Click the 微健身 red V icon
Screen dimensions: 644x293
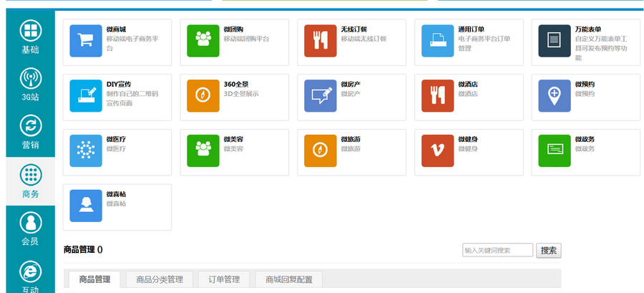click(x=437, y=151)
